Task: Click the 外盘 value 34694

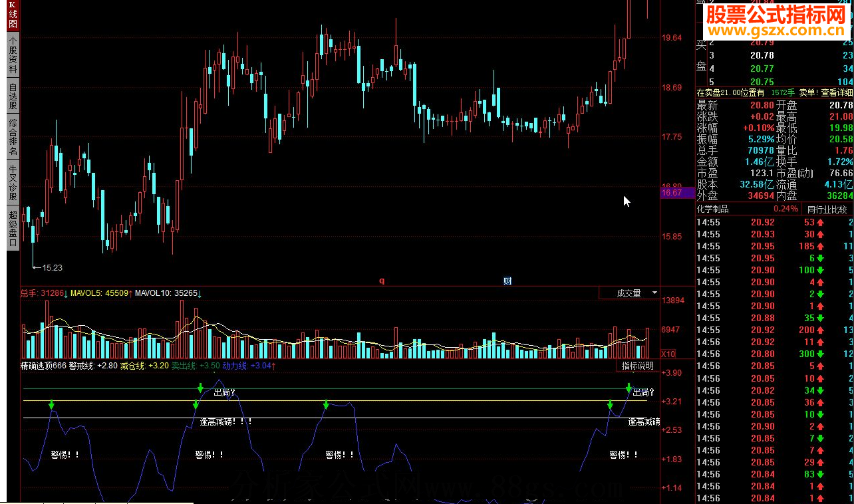Action: 761,196
